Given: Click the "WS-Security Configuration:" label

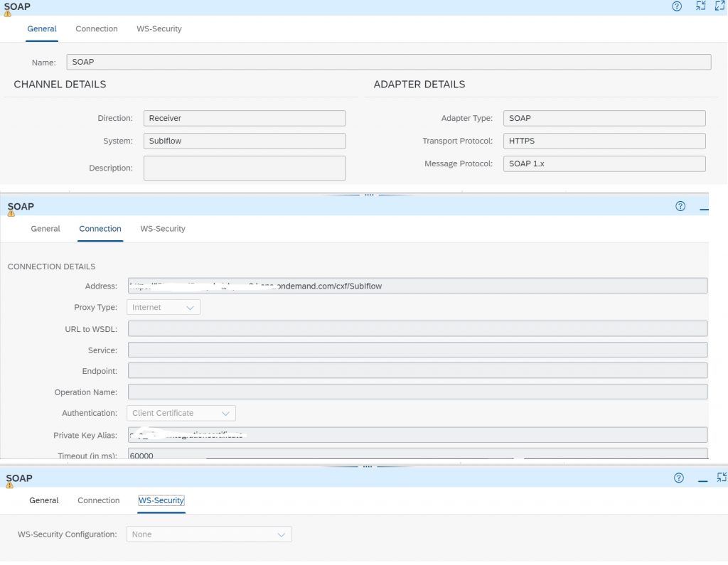Looking at the screenshot, I should tap(68, 534).
